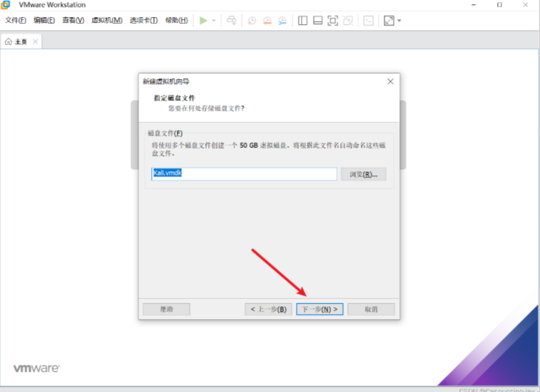
Task: Expand the stretch display dropdown arrow
Action: point(399,21)
